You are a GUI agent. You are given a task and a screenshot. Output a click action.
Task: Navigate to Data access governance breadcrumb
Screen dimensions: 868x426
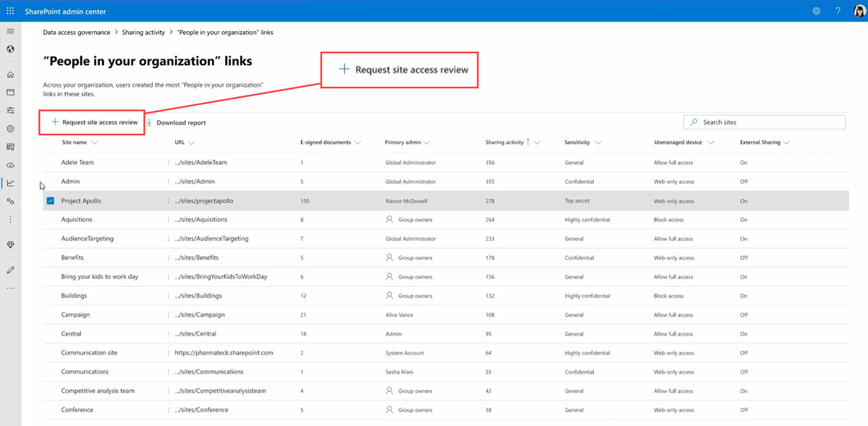(x=77, y=33)
